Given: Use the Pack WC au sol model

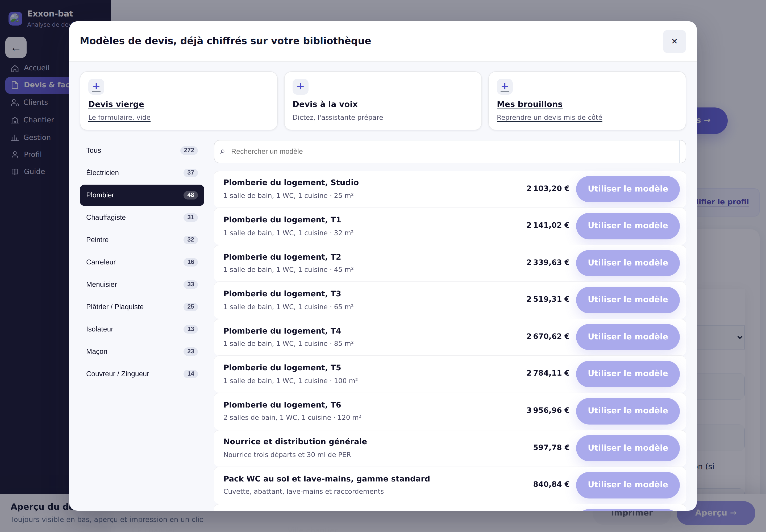Looking at the screenshot, I should pyautogui.click(x=628, y=485).
